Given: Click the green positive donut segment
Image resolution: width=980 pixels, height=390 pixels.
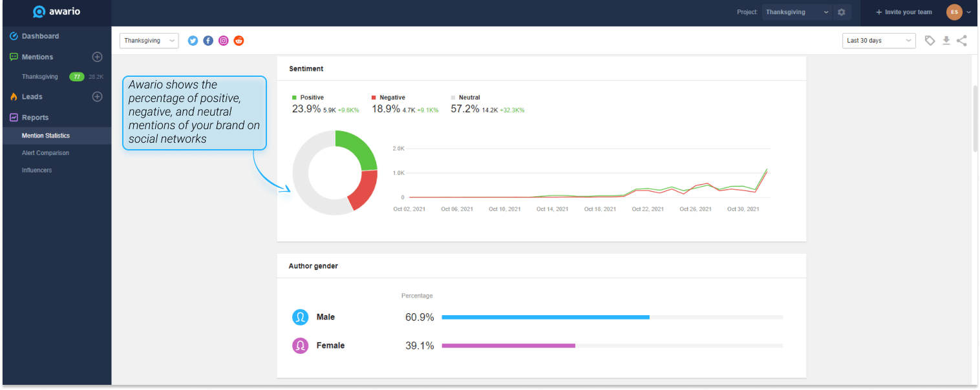Looking at the screenshot, I should [359, 149].
